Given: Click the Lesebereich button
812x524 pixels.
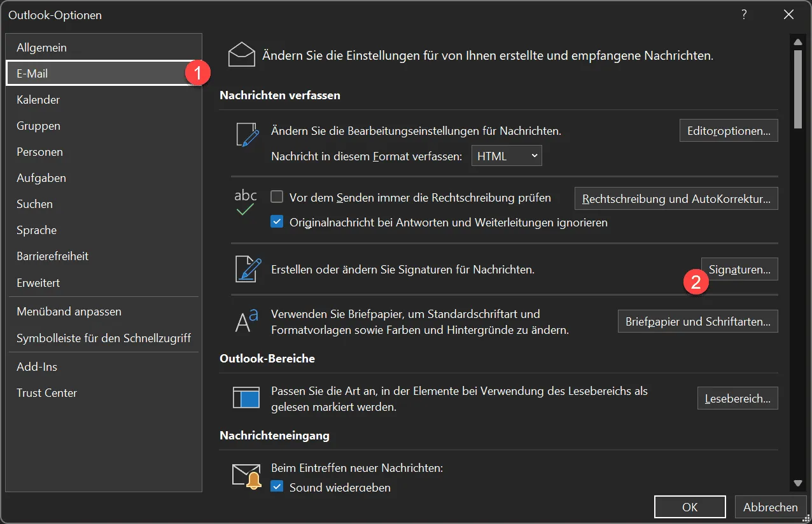Looking at the screenshot, I should pos(738,399).
